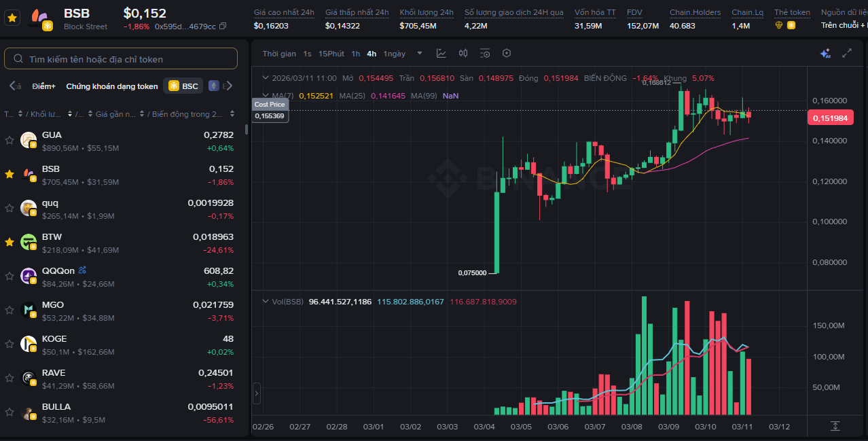Click the auto-fit price scale icon
The width and height of the screenshot is (868, 441).
(x=835, y=426)
